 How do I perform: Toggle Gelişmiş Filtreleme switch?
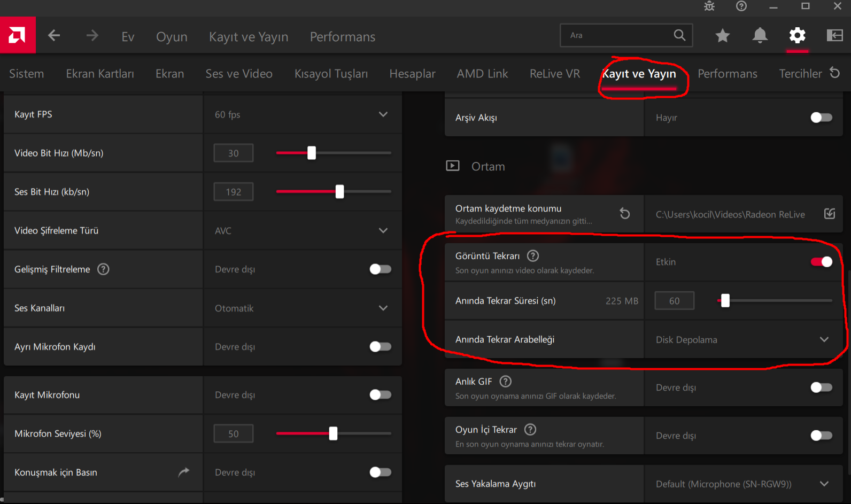pos(381,269)
